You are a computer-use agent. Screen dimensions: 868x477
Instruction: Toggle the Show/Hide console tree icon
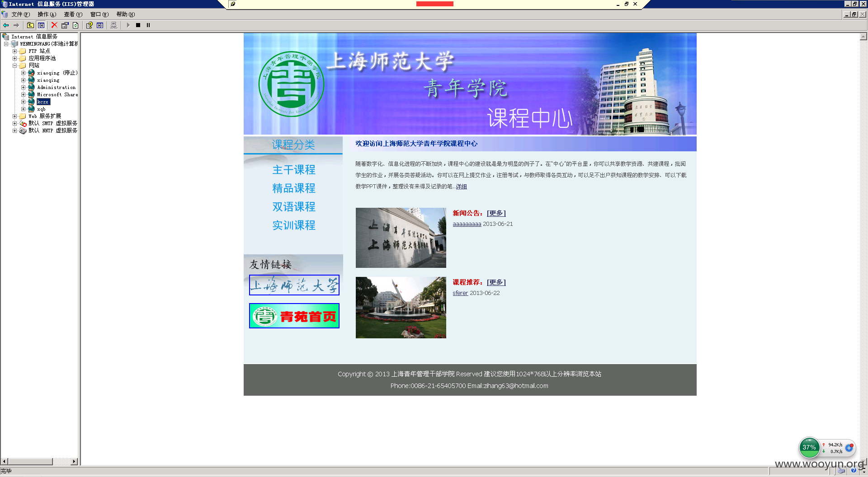(x=41, y=25)
